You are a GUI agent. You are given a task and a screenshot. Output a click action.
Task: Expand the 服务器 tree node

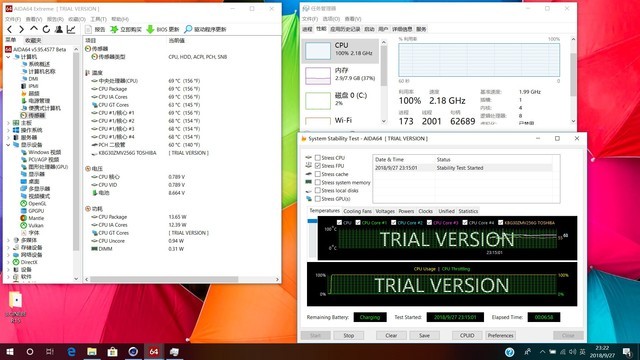tap(9, 138)
